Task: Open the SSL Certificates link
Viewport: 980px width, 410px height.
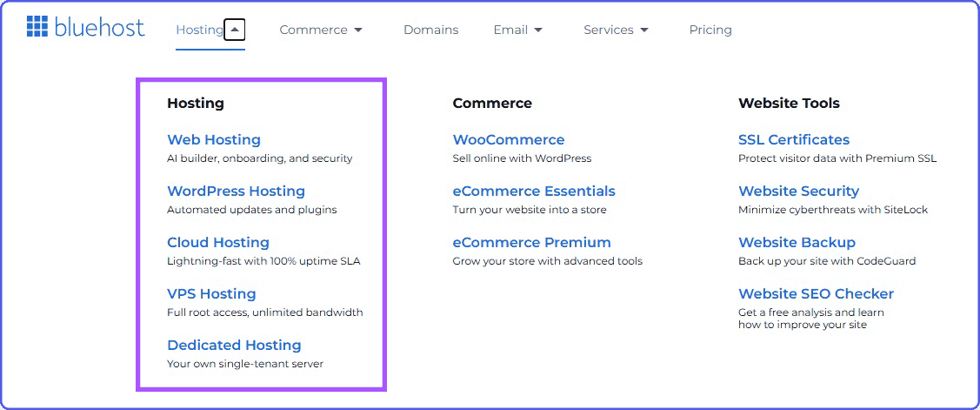Action: click(794, 139)
